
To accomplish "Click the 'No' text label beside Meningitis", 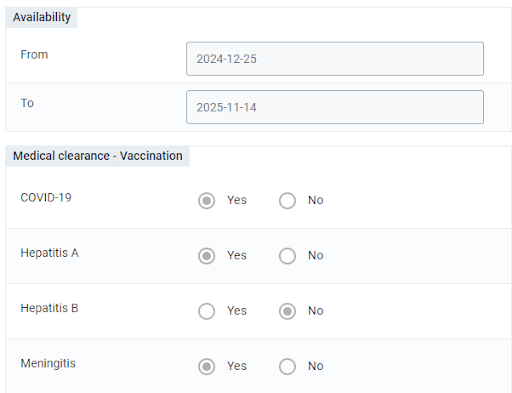I will coord(316,366).
